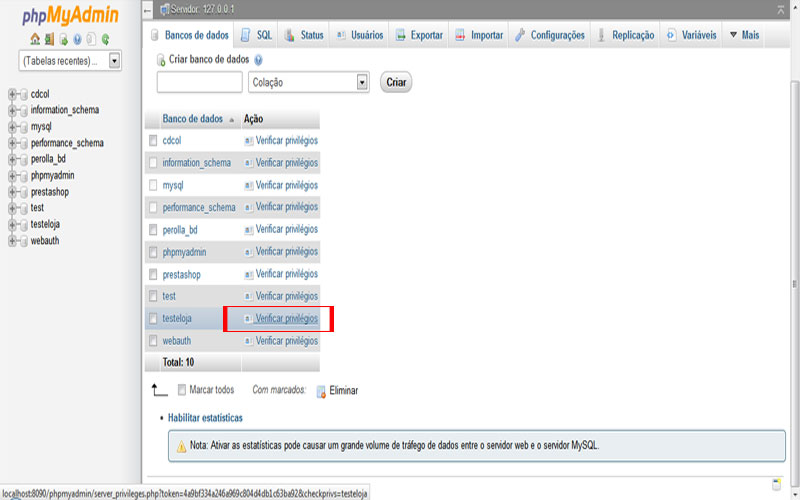Open webauth database in sidebar tree
Image resolution: width=800 pixels, height=500 pixels.
pos(45,241)
